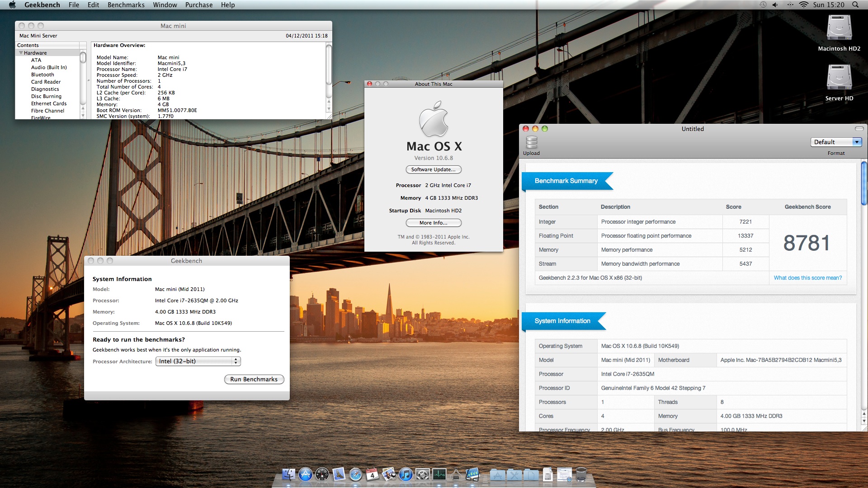Click 'What does this score mean?' link
This screenshot has width=868, height=488.
click(x=807, y=278)
